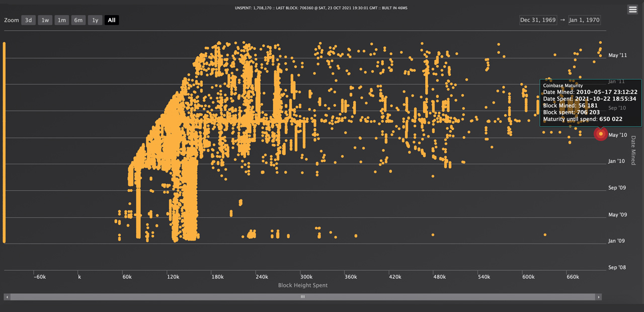
Task: Click the scrollbar right arrow
Action: click(598, 297)
